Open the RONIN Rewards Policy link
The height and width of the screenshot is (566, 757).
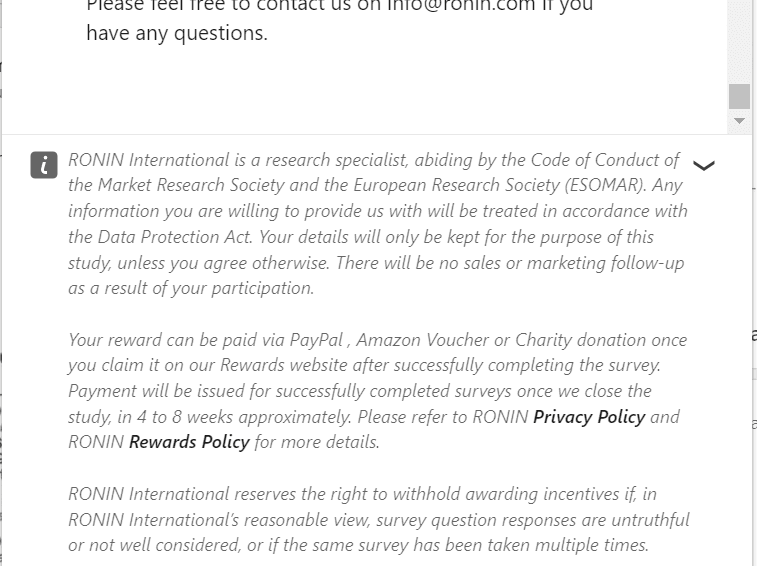(x=189, y=442)
